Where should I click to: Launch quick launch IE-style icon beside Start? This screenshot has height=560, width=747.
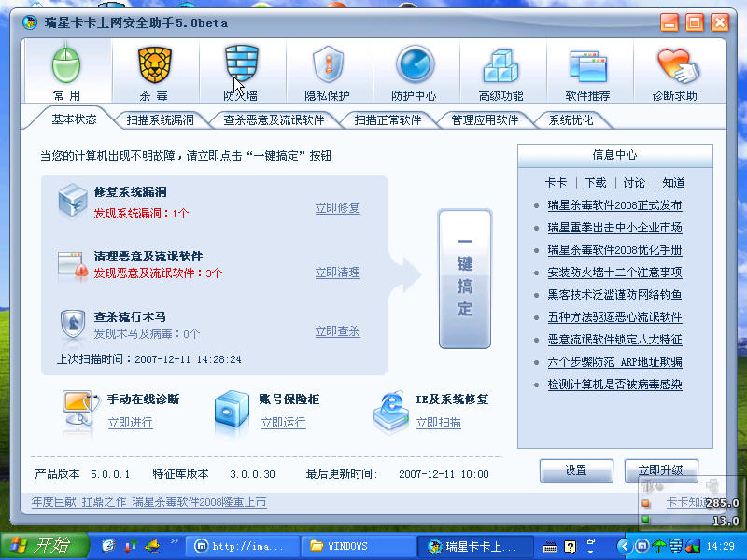coord(108,545)
